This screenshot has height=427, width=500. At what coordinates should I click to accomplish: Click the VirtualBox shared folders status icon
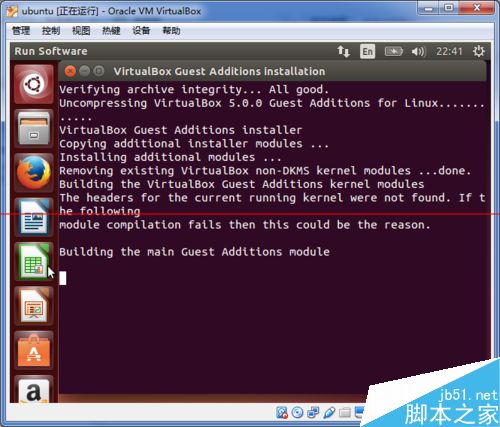tap(345, 413)
